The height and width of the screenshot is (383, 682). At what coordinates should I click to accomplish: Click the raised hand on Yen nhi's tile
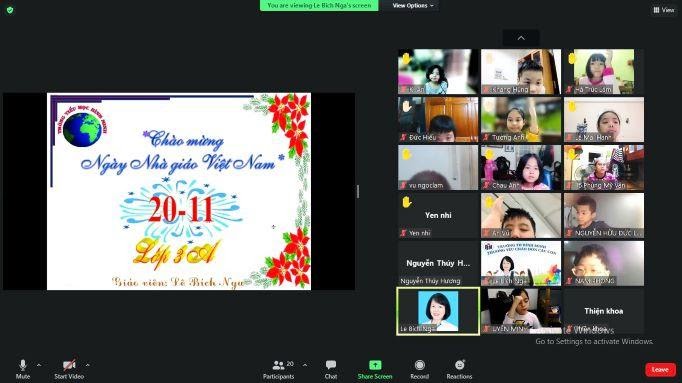[406, 202]
